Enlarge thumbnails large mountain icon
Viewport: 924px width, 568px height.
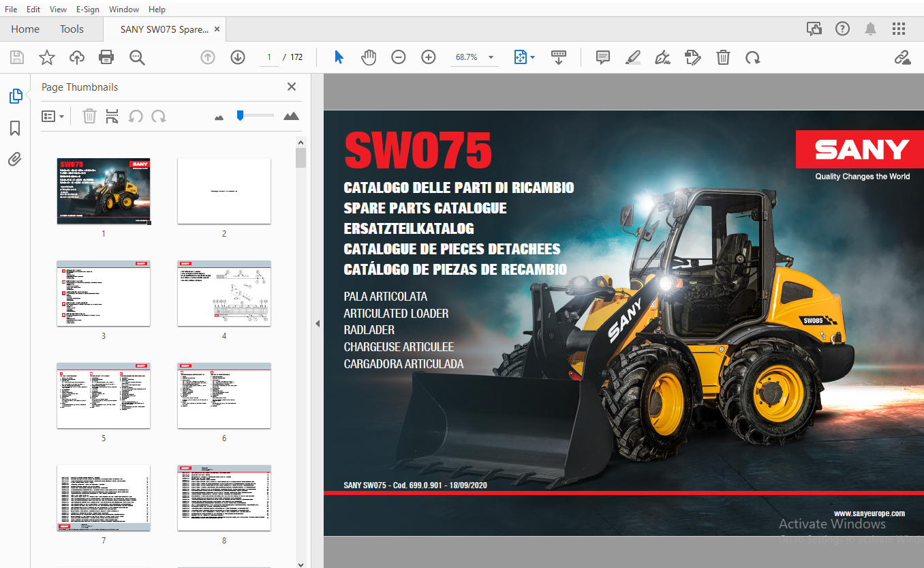(291, 116)
